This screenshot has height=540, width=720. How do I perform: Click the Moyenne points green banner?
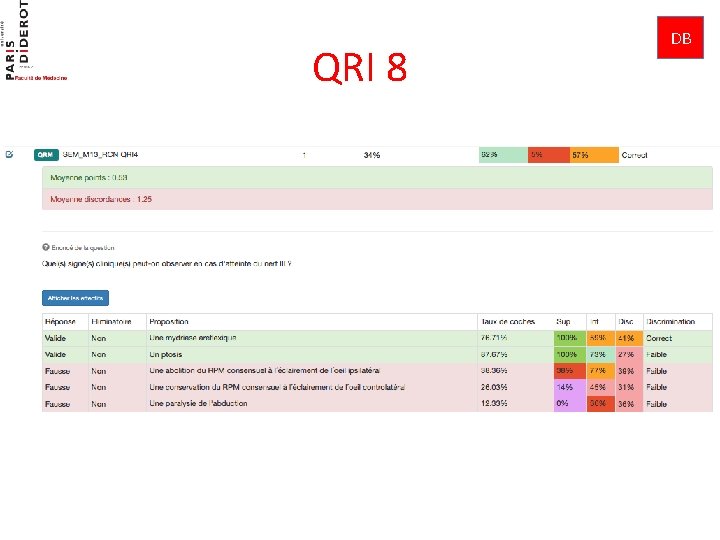[x=377, y=178]
